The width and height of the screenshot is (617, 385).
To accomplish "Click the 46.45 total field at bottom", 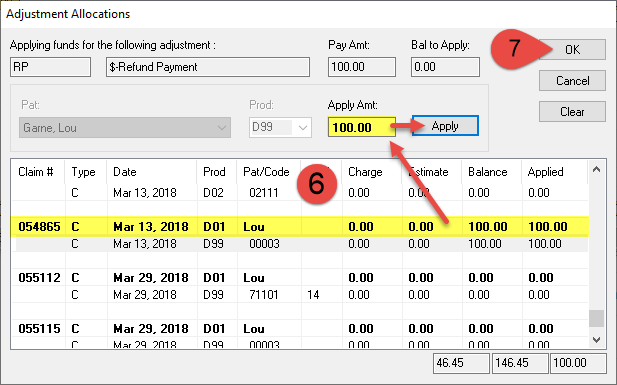I will 461,363.
